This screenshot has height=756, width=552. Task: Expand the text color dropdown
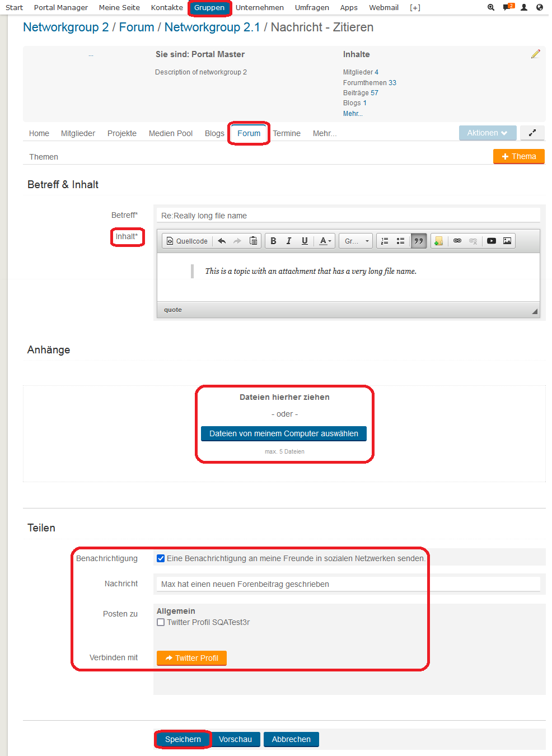pyautogui.click(x=325, y=241)
